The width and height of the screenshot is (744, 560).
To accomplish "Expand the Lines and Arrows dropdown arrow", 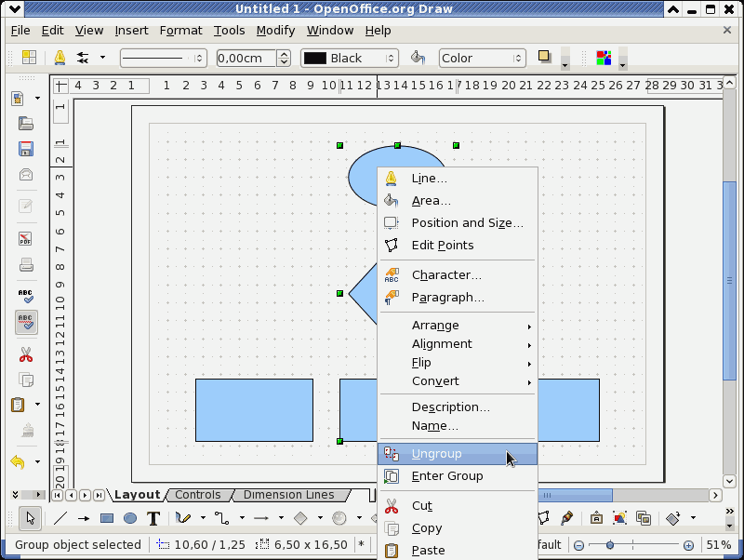I will (281, 518).
